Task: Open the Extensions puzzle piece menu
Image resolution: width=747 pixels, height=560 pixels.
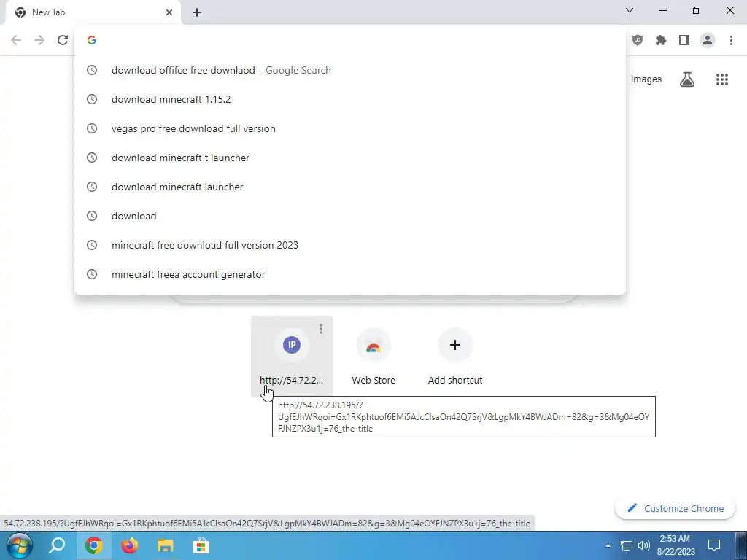Action: pos(661,40)
